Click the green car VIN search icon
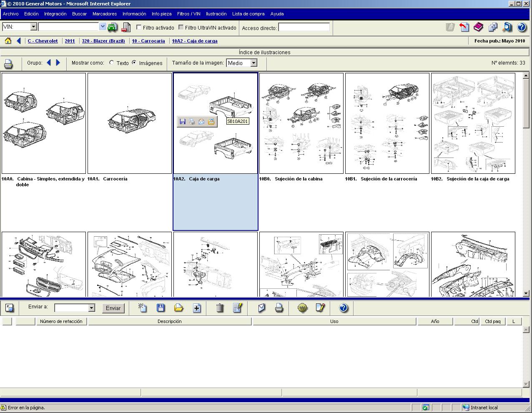This screenshot has height=413, width=532. (x=113, y=28)
